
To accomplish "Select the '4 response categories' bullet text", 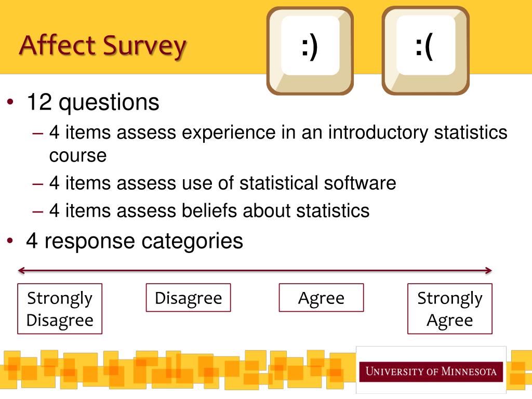I will pos(135,241).
